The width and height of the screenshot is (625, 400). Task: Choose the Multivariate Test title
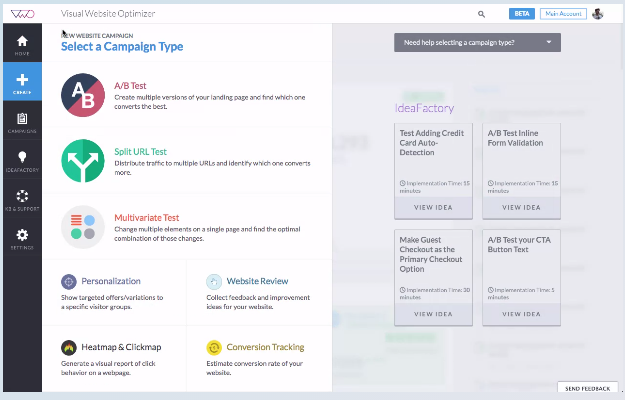147,218
